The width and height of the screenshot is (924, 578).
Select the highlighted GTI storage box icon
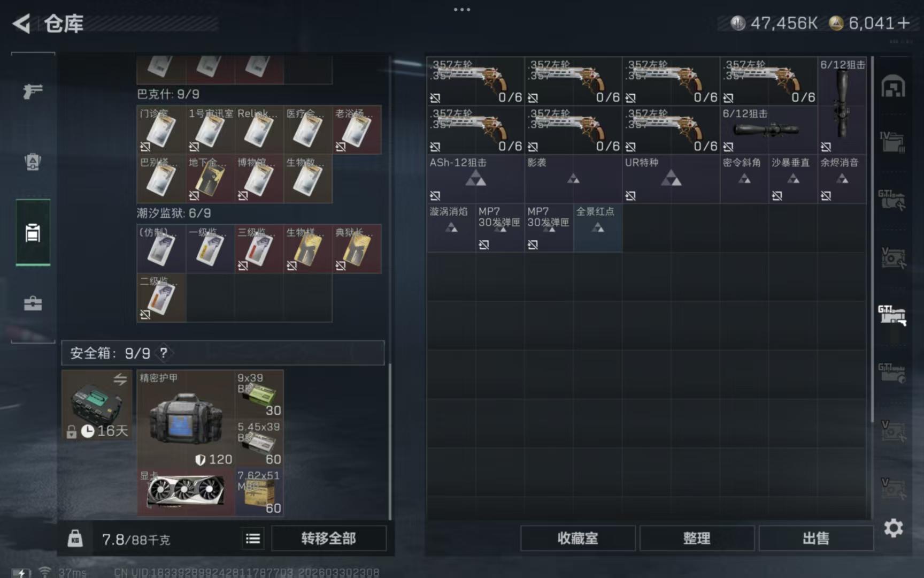click(892, 315)
